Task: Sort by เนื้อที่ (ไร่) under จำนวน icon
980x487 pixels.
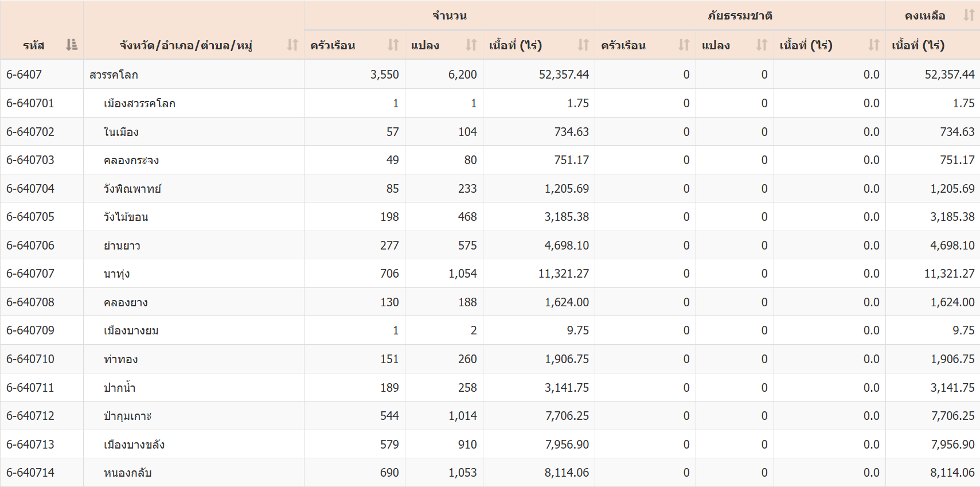Action: tap(583, 45)
